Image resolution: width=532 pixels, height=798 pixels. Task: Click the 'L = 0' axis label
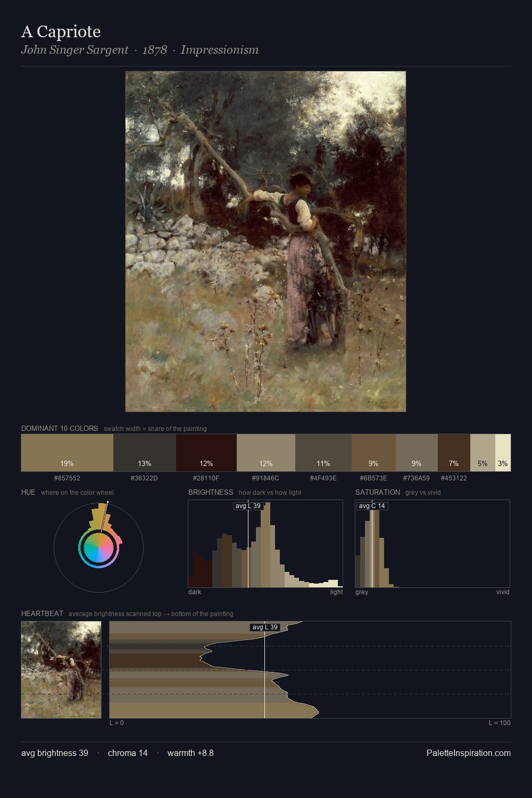(117, 723)
